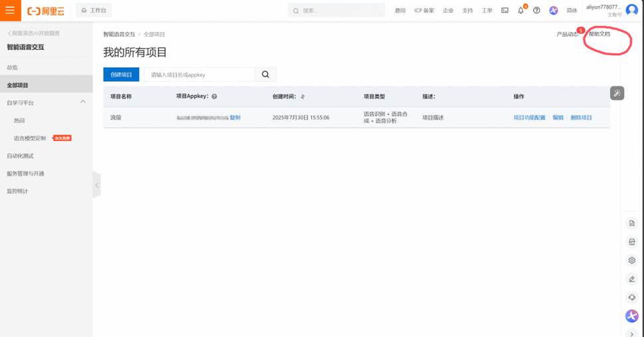
Task: Focus the project name or appkey search field
Action: point(200,74)
